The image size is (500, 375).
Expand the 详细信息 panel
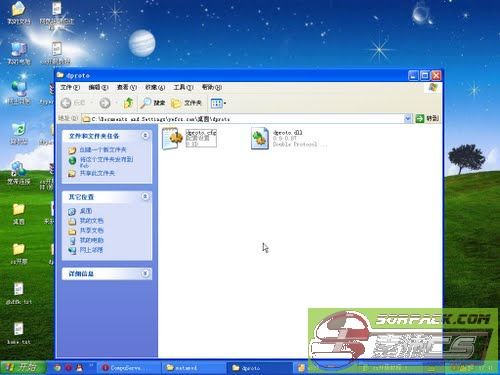pyautogui.click(x=145, y=274)
